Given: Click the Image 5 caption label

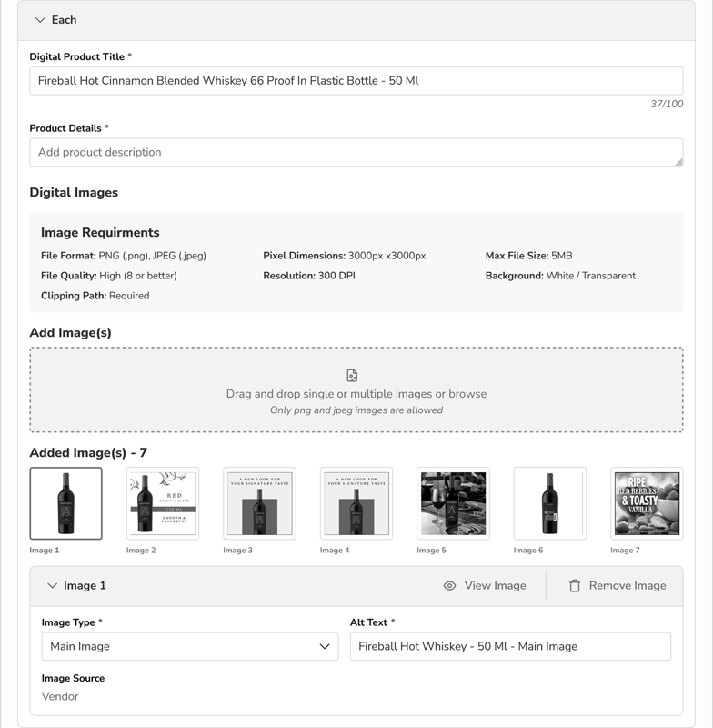Looking at the screenshot, I should click(x=431, y=551).
